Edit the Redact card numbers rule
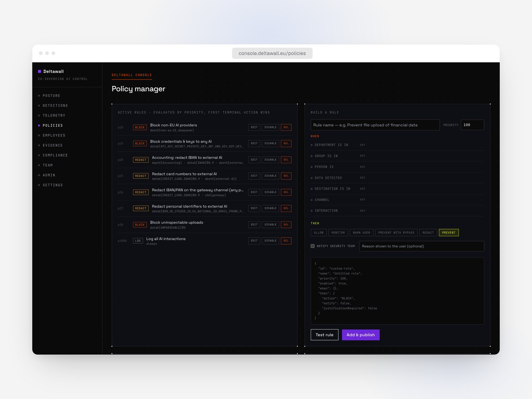The width and height of the screenshot is (532, 399). 254,176
